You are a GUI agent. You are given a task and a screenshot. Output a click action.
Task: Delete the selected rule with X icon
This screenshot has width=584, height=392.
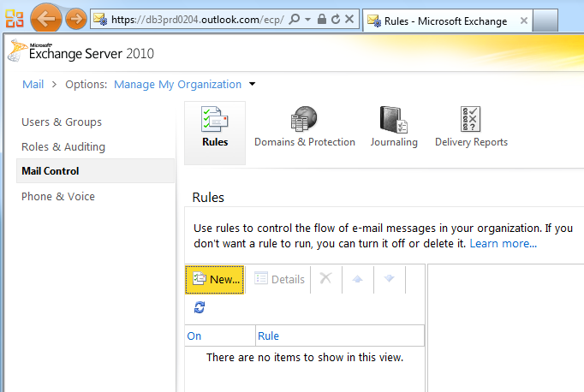pyautogui.click(x=325, y=278)
